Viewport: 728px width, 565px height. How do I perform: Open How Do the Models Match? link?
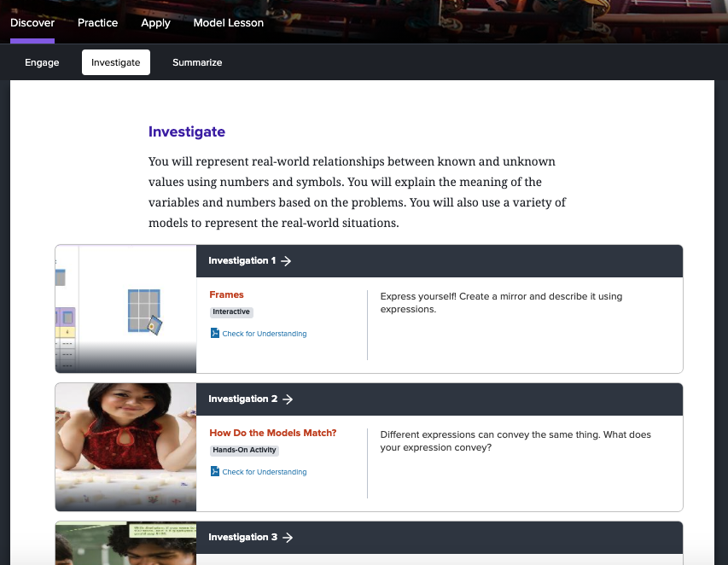pyautogui.click(x=273, y=433)
